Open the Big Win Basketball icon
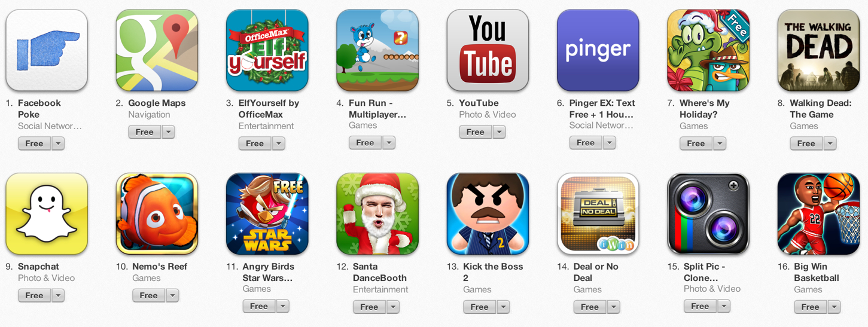This screenshot has width=868, height=327. (x=818, y=214)
